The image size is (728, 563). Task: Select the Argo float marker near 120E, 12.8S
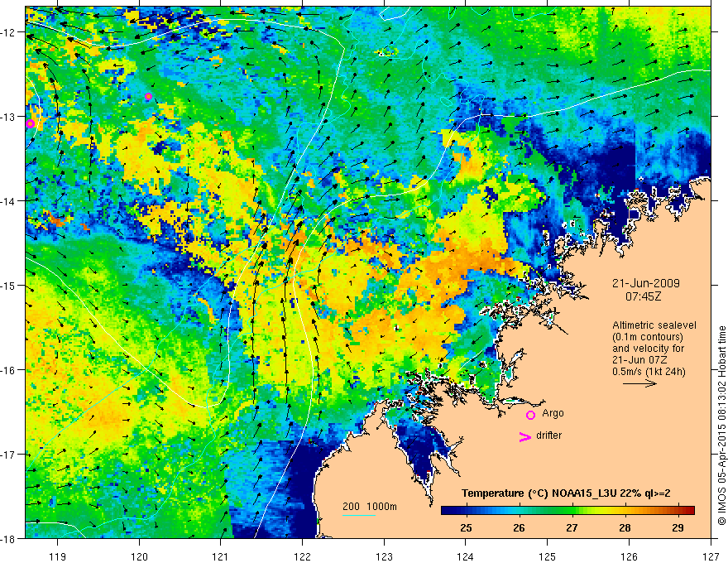click(x=148, y=96)
